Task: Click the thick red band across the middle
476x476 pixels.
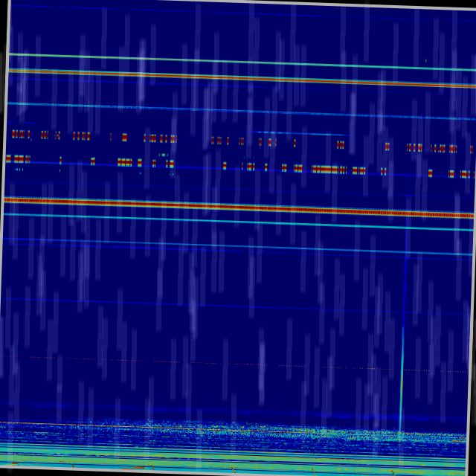Action: pyautogui.click(x=223, y=206)
